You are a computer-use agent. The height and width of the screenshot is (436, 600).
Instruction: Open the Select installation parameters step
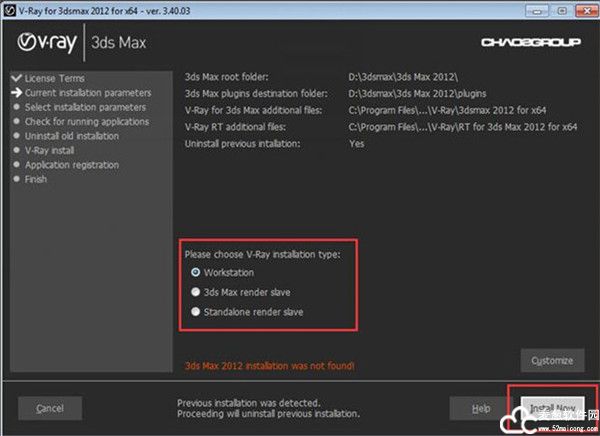pyautogui.click(x=85, y=107)
